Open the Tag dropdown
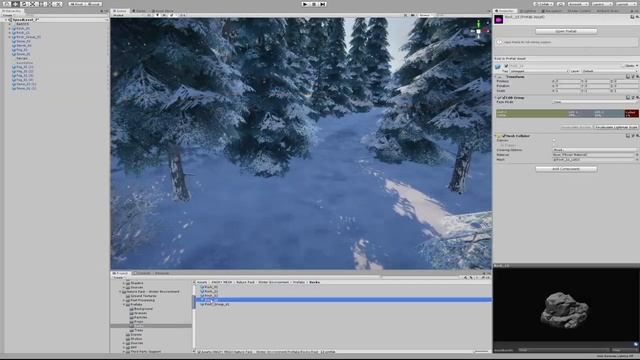Viewport: 640px width, 360px height. pos(539,71)
